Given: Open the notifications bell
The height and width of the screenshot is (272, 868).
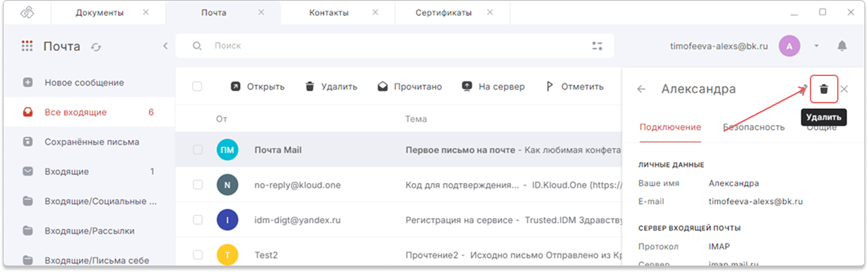Looking at the screenshot, I should tap(842, 46).
